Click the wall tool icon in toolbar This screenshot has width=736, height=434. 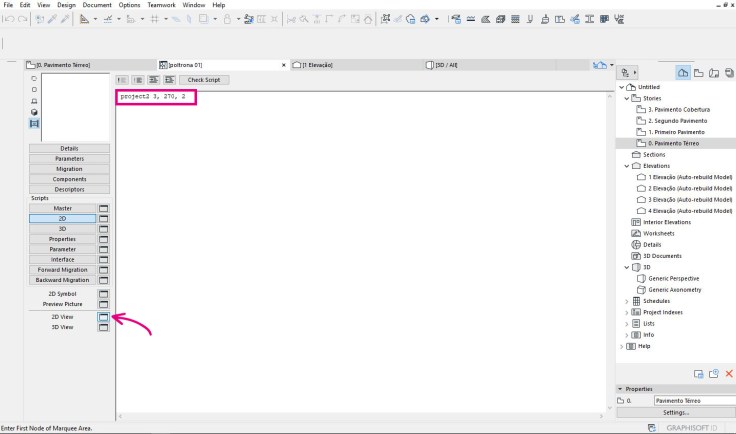pyautogui.click(x=500, y=19)
